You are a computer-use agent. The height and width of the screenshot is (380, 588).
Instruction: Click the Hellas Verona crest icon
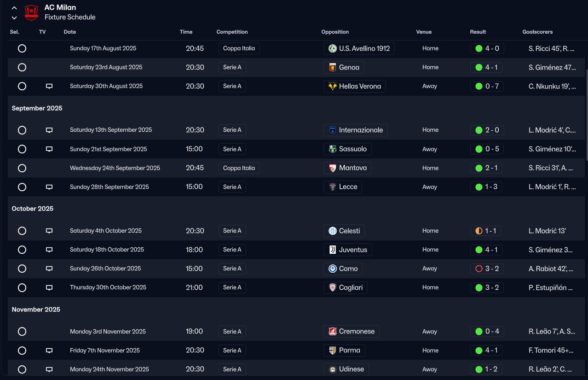point(333,86)
